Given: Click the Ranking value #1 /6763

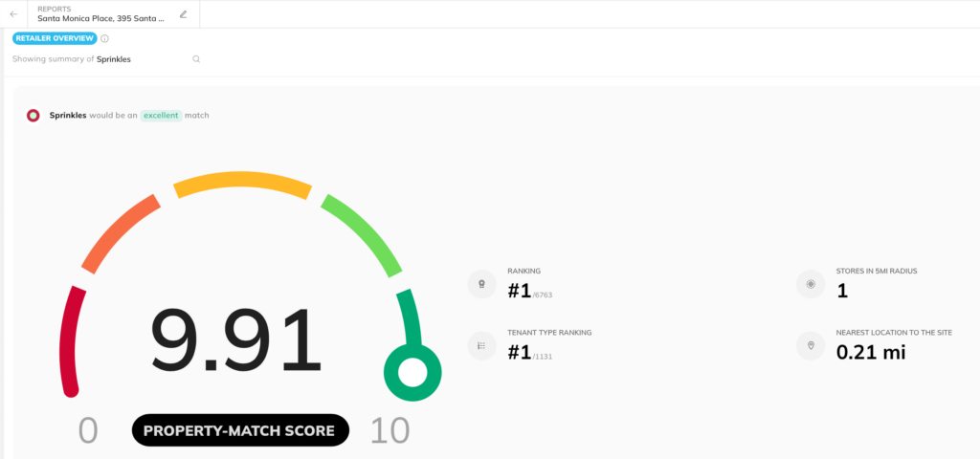Looking at the screenshot, I should point(530,291).
